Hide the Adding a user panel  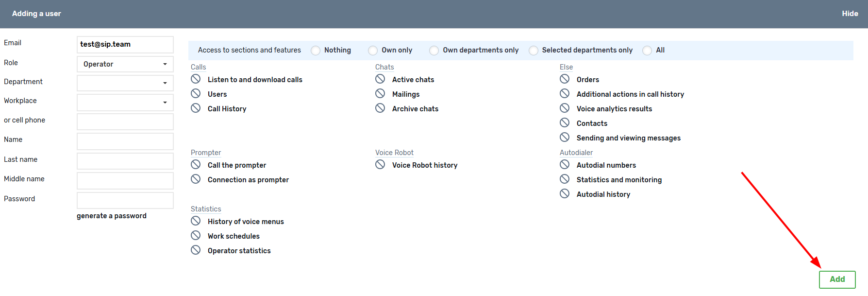(x=850, y=14)
